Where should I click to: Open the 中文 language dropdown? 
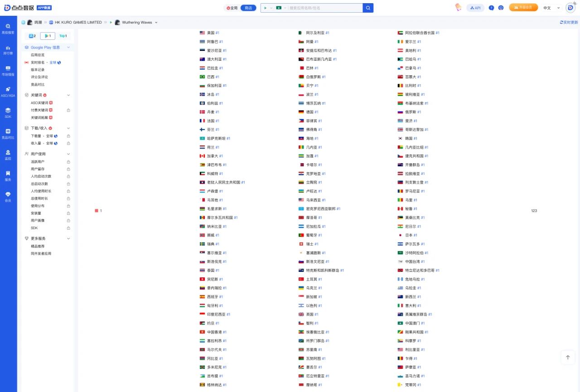point(551,8)
